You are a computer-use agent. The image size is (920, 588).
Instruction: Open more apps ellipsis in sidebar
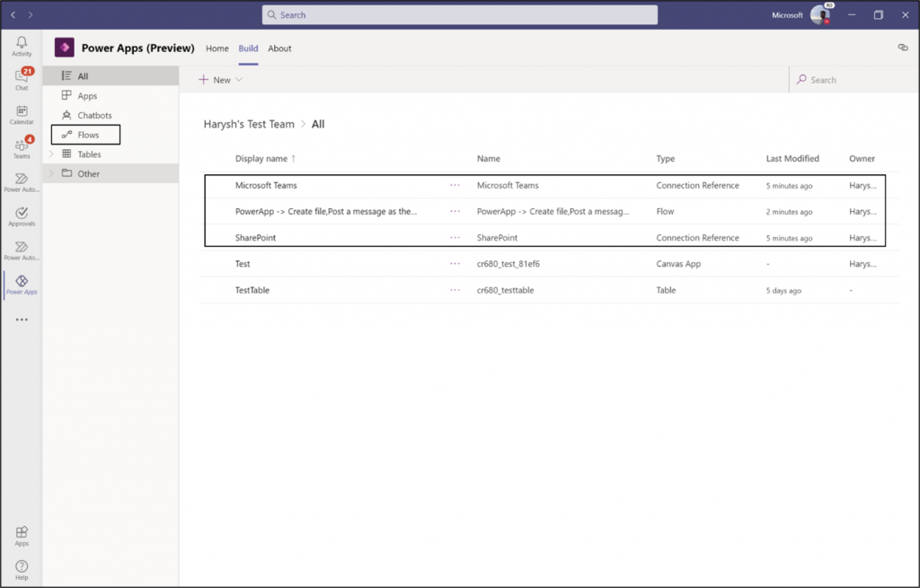pos(22,320)
